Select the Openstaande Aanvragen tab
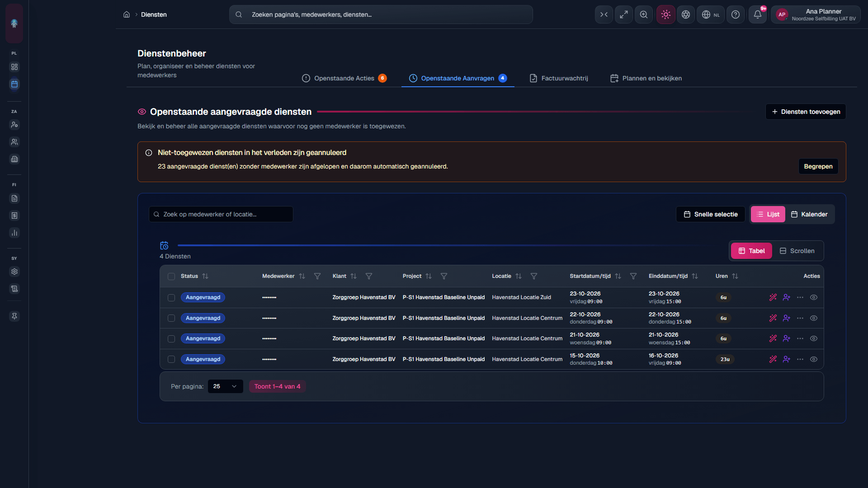Viewport: 868px width, 488px height. pyautogui.click(x=458, y=78)
